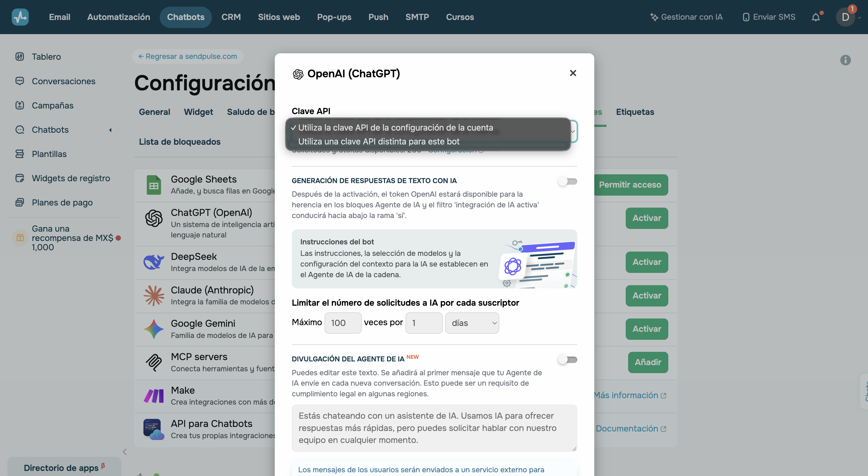Click the Máximo requests field

tap(343, 323)
